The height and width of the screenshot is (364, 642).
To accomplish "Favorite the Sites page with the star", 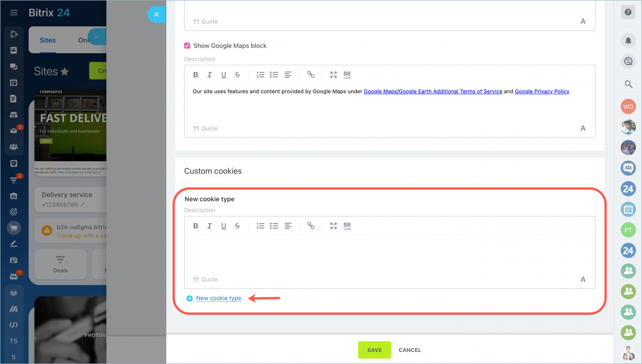I will [x=65, y=72].
